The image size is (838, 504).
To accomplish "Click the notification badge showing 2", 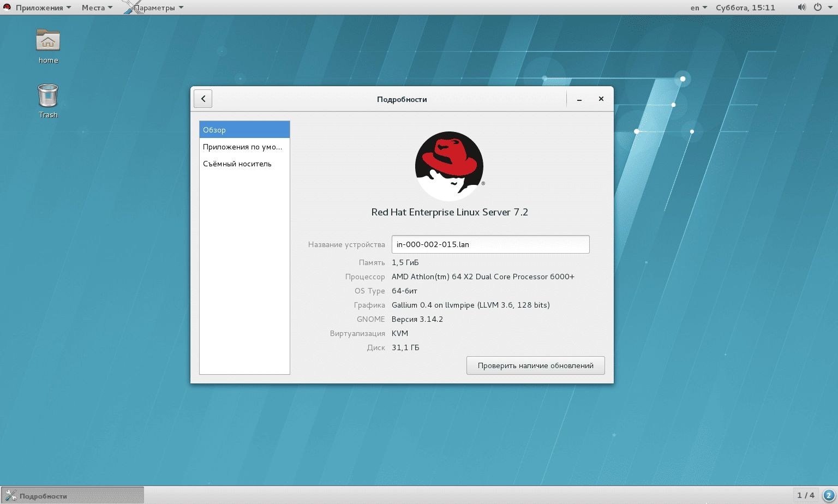I will point(828,495).
